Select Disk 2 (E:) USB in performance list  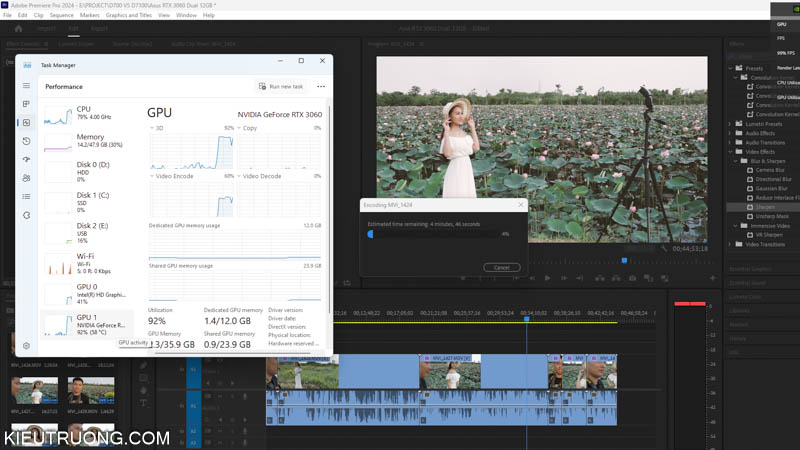coord(87,233)
